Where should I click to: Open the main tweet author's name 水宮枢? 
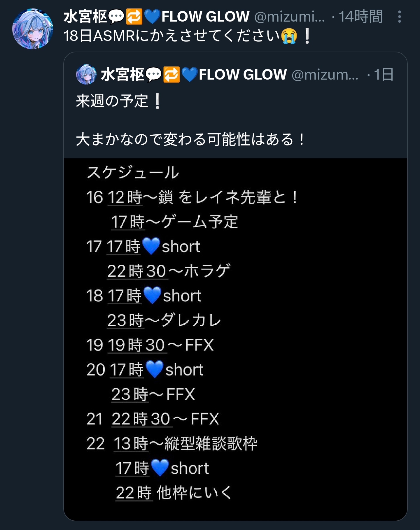pos(85,16)
